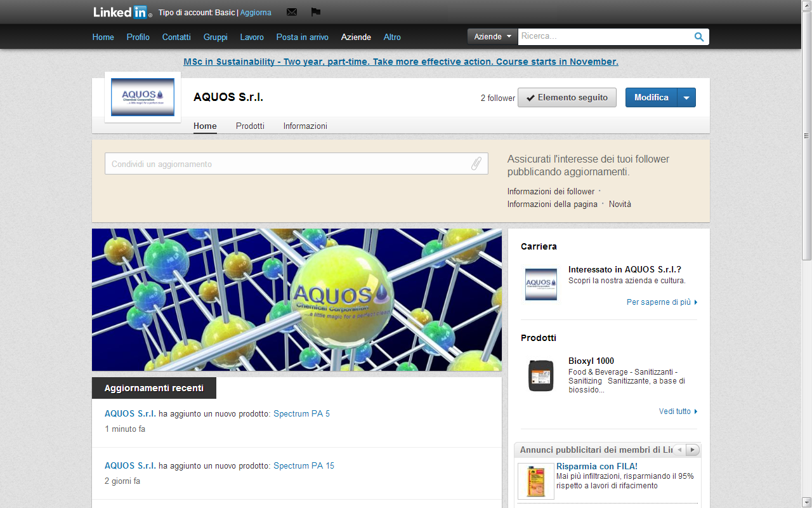Click the Modifica button

pyautogui.click(x=652, y=98)
